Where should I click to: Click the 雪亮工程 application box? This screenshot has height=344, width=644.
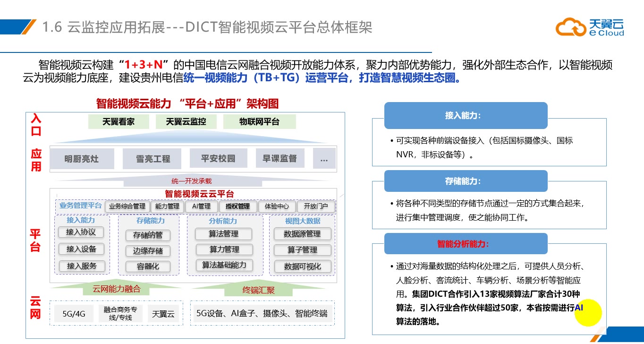point(153,159)
